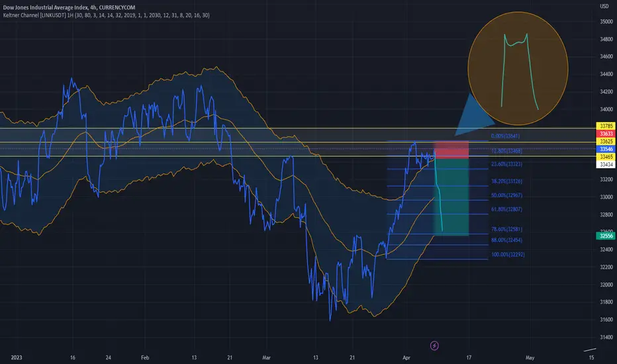The width and height of the screenshot is (617, 364).
Task: Click the 33000 price axis tick
Action: (x=606, y=197)
